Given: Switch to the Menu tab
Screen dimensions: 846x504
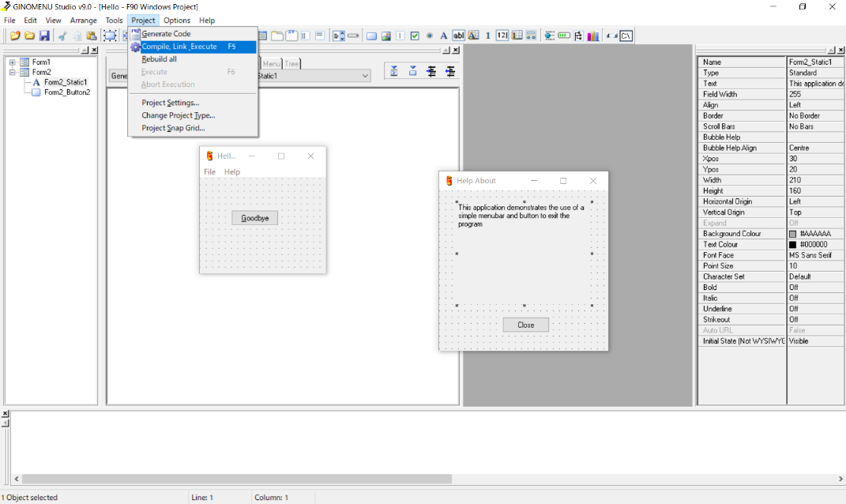Looking at the screenshot, I should [272, 64].
